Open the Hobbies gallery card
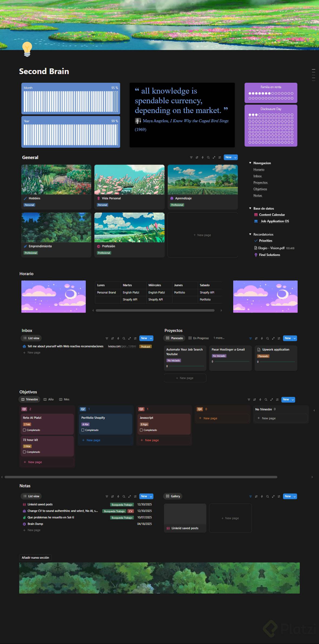The image size is (319, 644). [56, 187]
